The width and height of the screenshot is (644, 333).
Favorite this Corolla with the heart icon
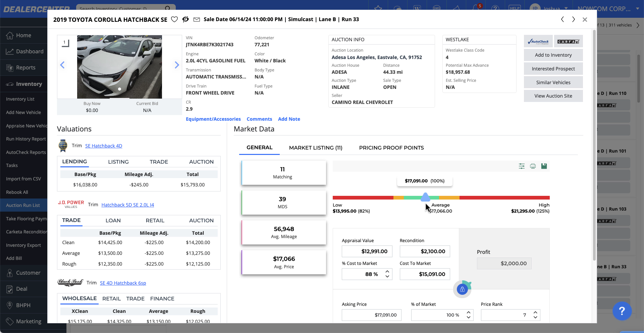pyautogui.click(x=174, y=19)
